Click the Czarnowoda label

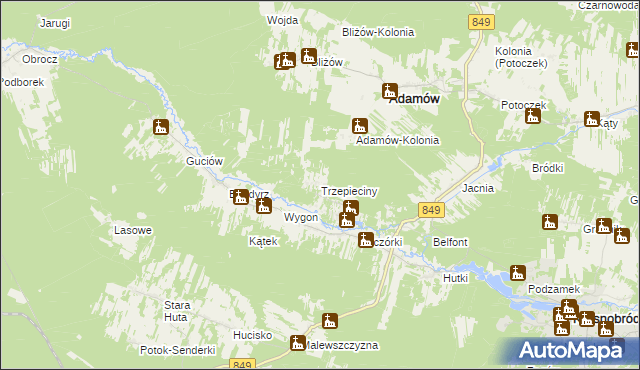608,5
